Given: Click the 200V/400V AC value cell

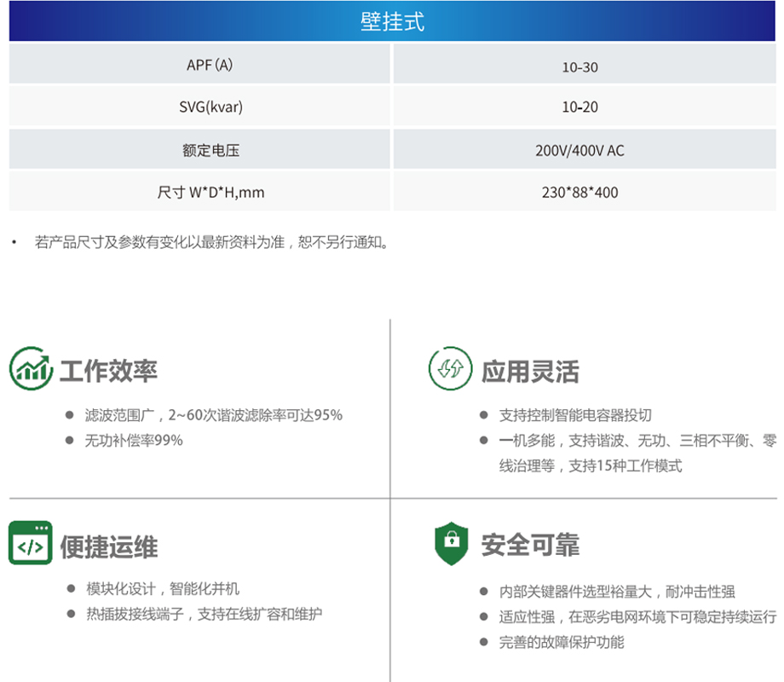Looking at the screenshot, I should 579,150.
